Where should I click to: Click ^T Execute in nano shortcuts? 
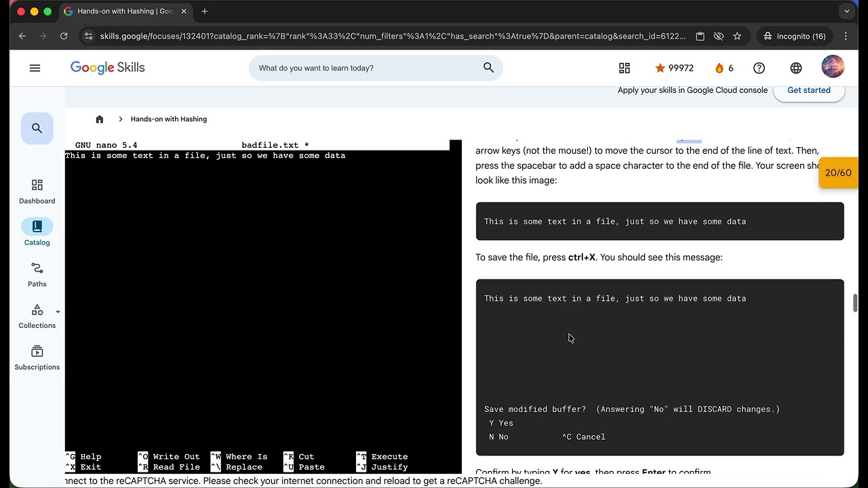click(382, 457)
